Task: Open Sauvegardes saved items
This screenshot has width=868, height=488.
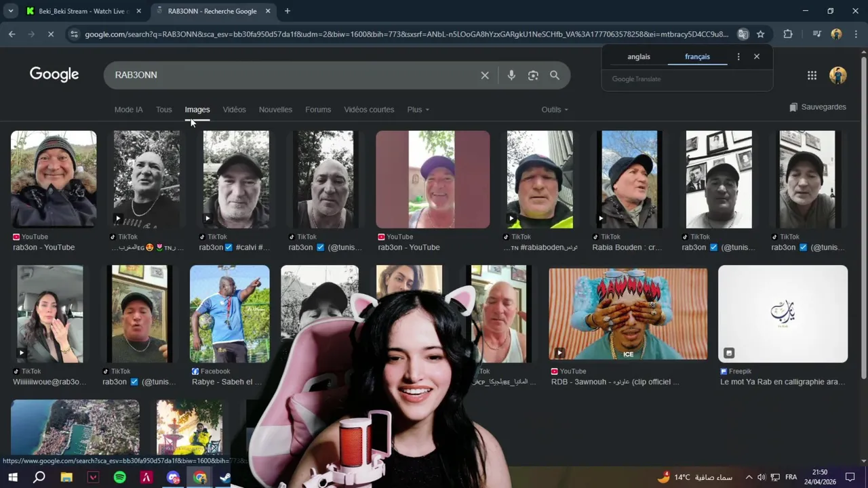Action: pyautogui.click(x=818, y=107)
